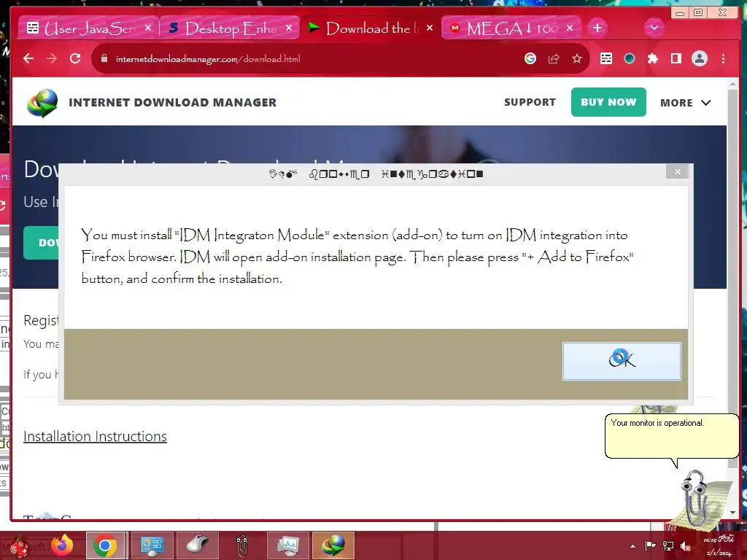
Task: Open the system monitor taskbar item
Action: coord(287,545)
